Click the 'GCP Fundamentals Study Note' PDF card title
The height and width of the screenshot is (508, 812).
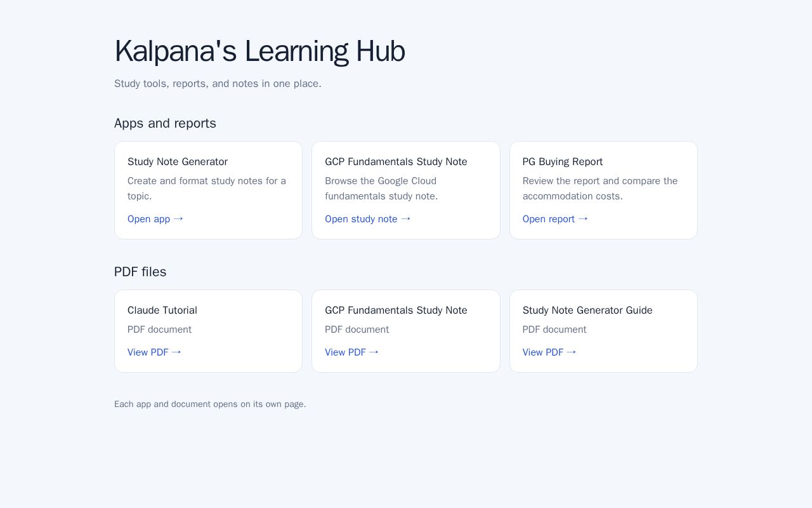(x=396, y=311)
